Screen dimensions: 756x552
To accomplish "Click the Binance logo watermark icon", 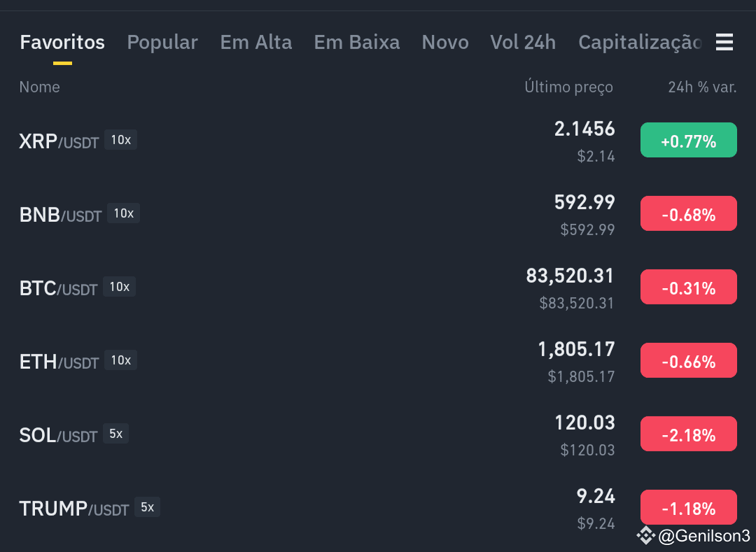I will [x=646, y=536].
